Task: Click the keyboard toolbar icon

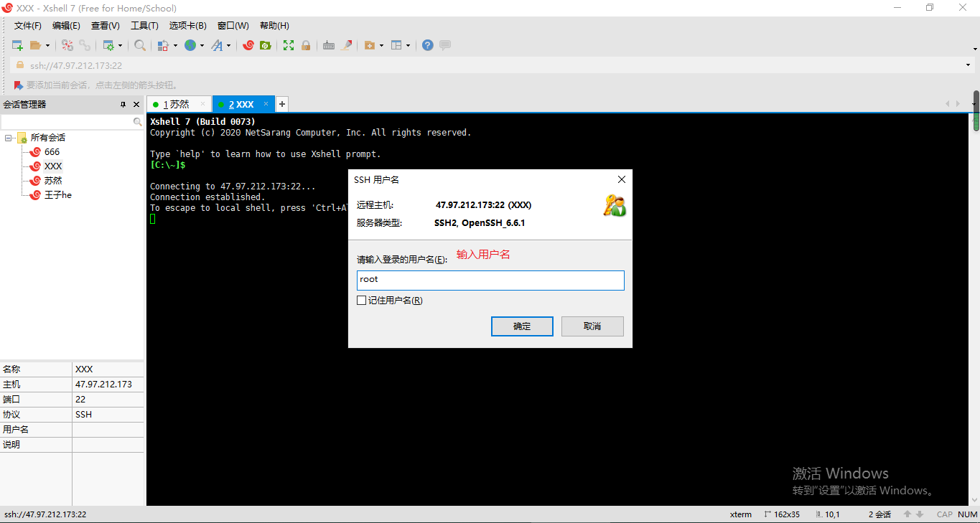Action: (x=329, y=45)
